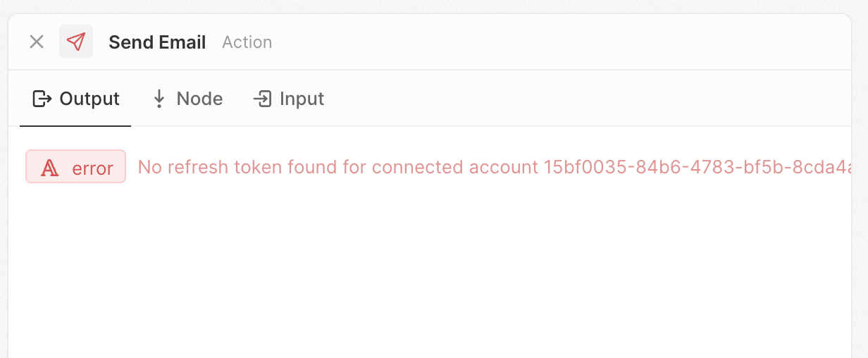Click the red paper plane icon
Screen dimensions: 868x358
pos(76,42)
